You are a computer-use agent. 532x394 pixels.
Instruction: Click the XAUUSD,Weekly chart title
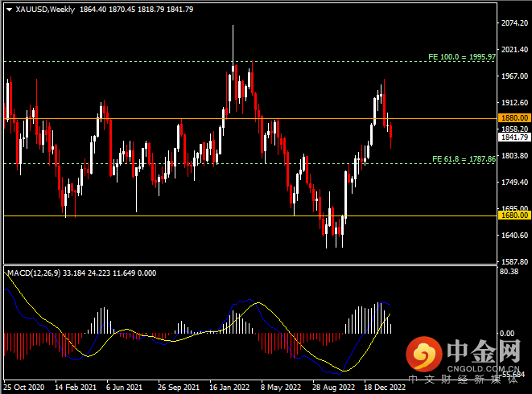click(41, 8)
